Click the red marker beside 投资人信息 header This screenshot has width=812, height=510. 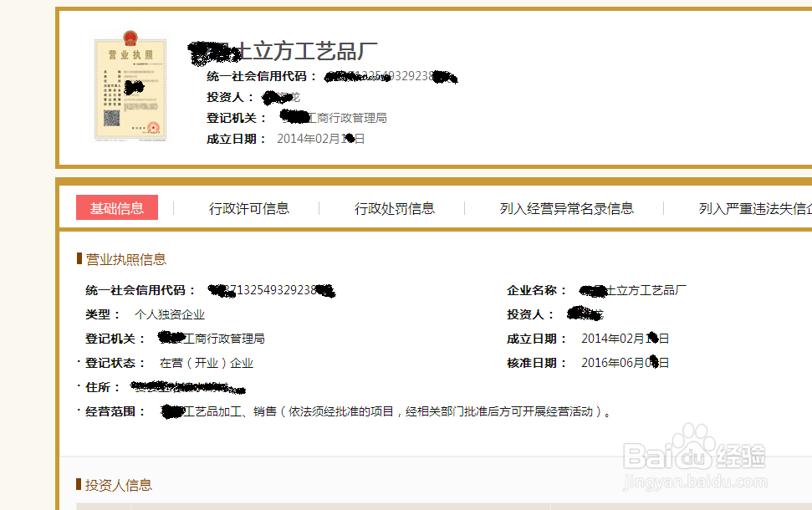pyautogui.click(x=76, y=485)
